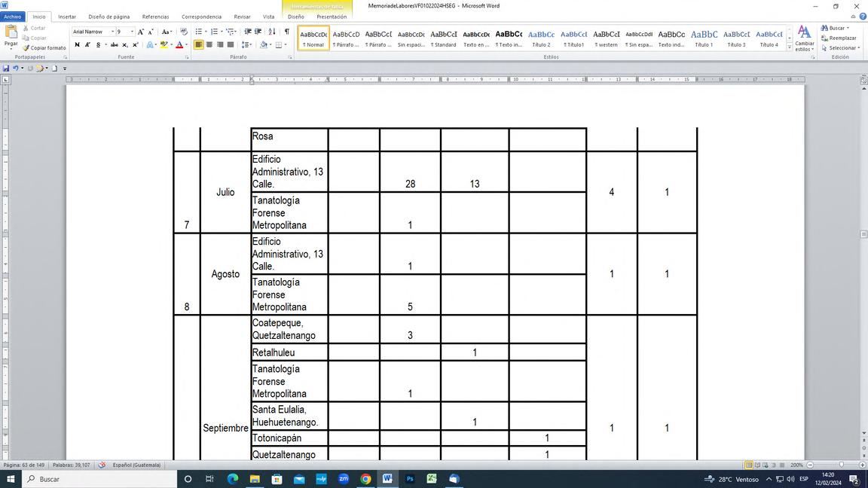Toggle print layout view in the status bar
Screen dimensions: 868x488
click(x=748, y=465)
